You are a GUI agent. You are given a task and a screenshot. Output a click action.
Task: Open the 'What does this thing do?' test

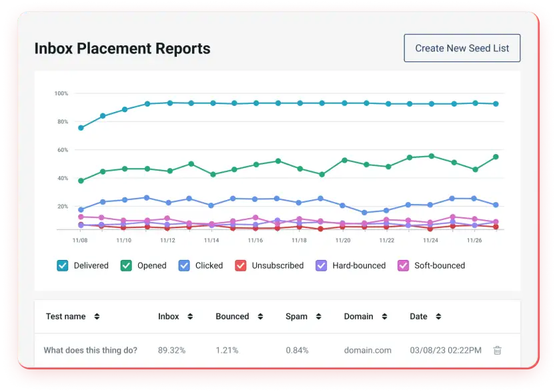[x=90, y=350]
